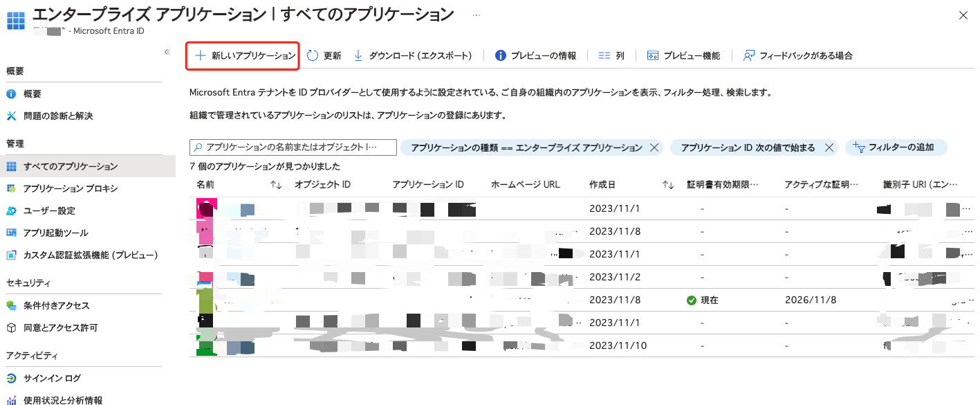
Task: Click the 同意とアクセス許可 cube icon
Action: click(x=11, y=327)
